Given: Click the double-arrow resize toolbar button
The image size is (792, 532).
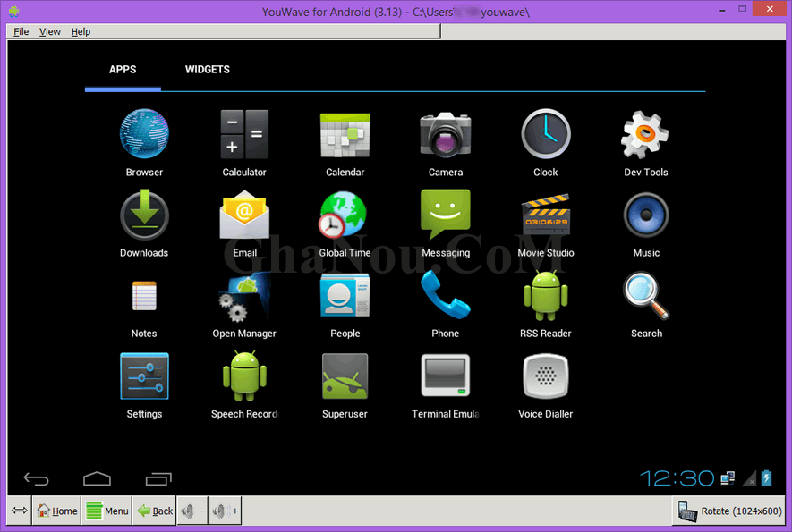Looking at the screenshot, I should click(x=19, y=511).
